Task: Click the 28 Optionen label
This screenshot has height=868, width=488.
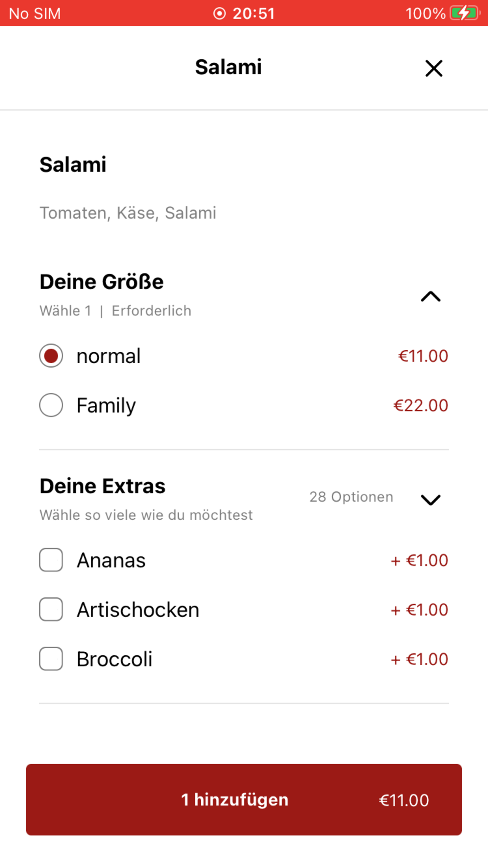Action: tap(351, 497)
